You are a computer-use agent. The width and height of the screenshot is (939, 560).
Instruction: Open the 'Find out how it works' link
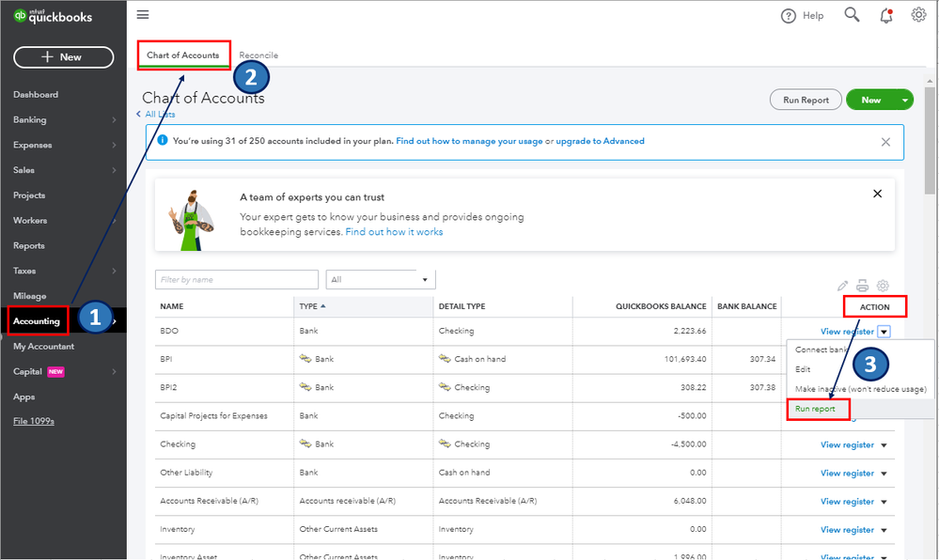(x=394, y=232)
